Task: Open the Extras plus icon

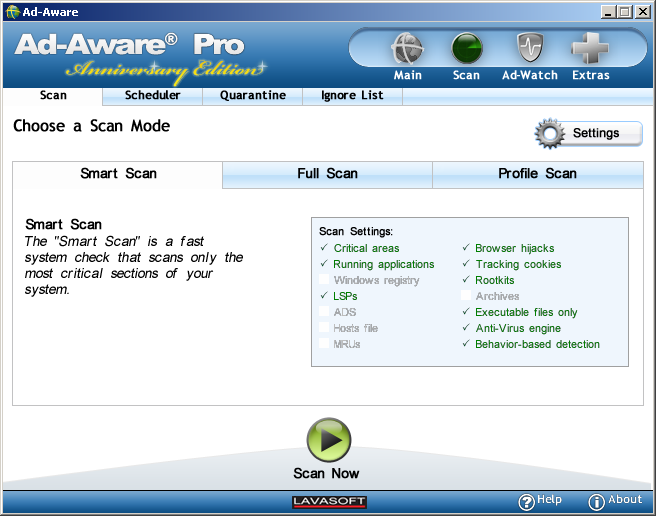Action: [x=590, y=48]
